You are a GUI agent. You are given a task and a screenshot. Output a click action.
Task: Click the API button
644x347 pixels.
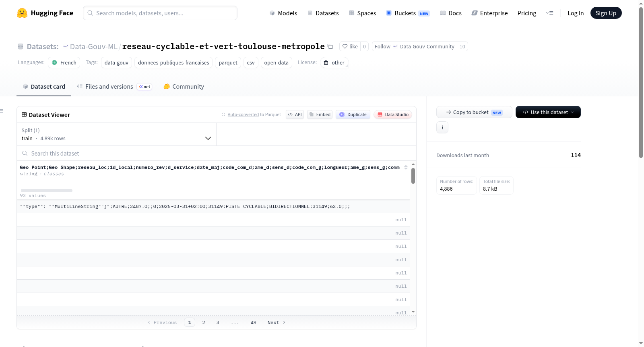tap(295, 114)
